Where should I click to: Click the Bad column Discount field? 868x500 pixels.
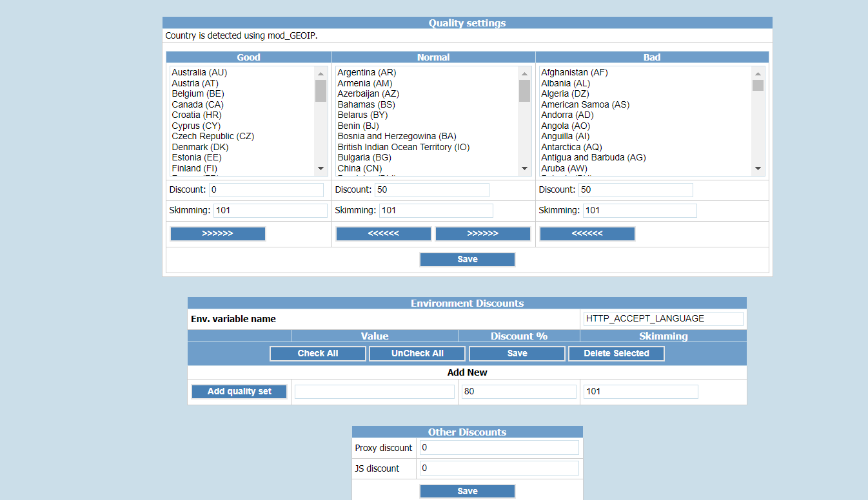tap(636, 190)
